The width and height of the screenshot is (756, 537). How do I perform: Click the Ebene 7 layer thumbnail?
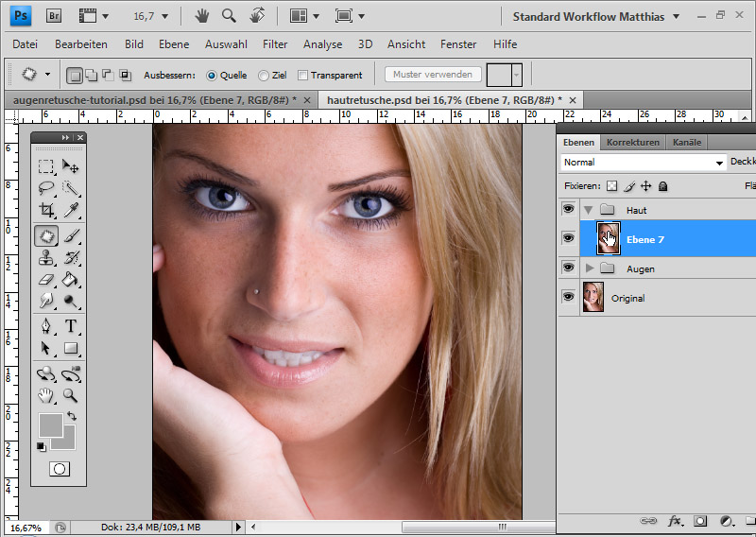pos(609,239)
